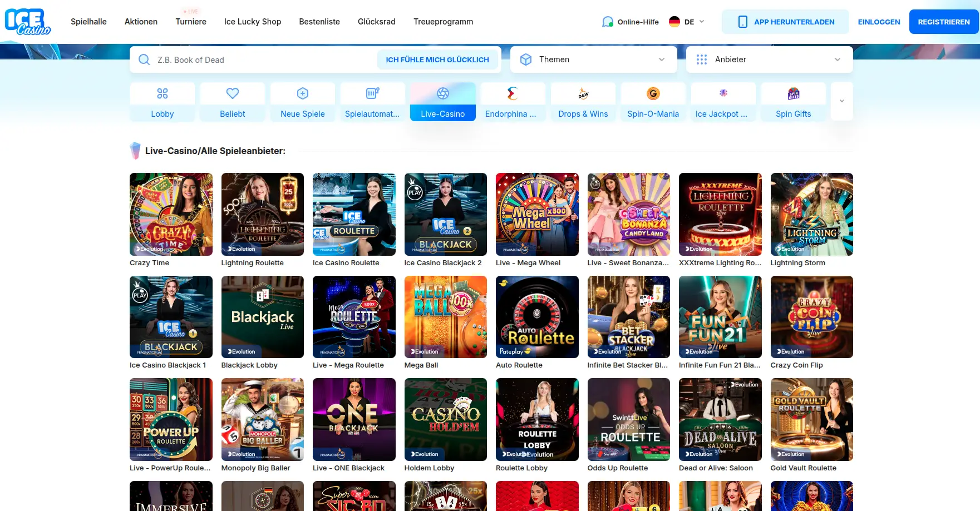This screenshot has height=511, width=980.
Task: Click the Themen cube icon
Action: [x=526, y=59]
